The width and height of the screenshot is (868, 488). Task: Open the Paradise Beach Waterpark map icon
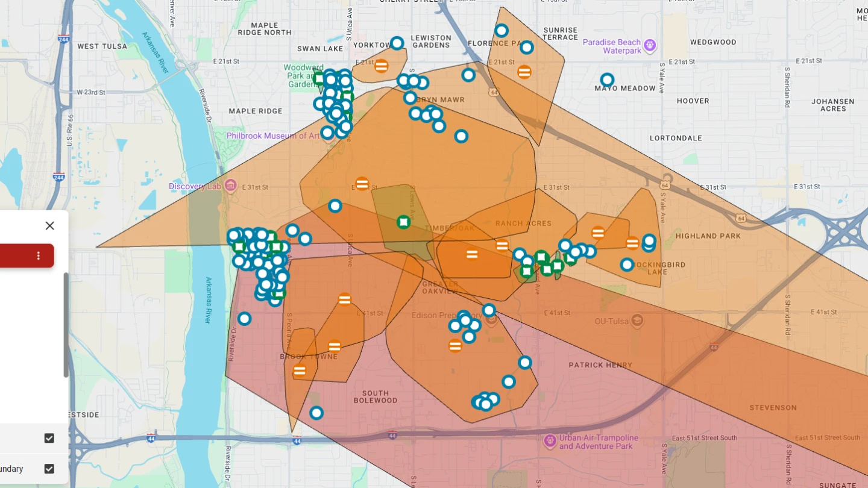649,45
